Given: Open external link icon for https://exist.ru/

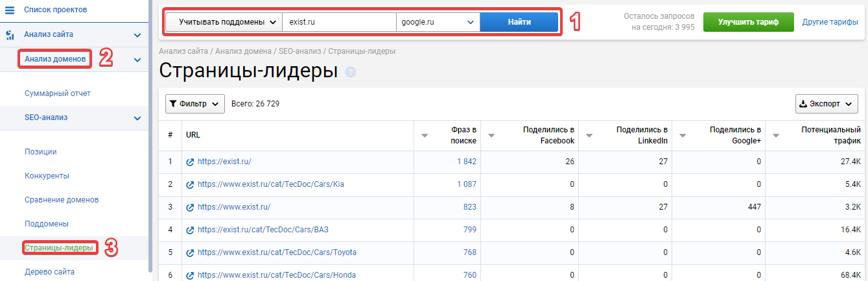Looking at the screenshot, I should coord(190,162).
